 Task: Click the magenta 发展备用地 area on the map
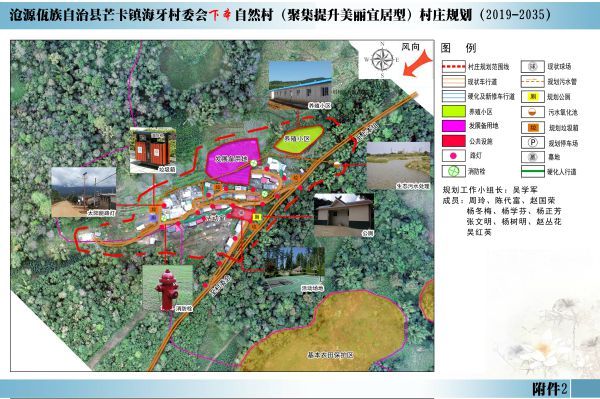coord(232,161)
